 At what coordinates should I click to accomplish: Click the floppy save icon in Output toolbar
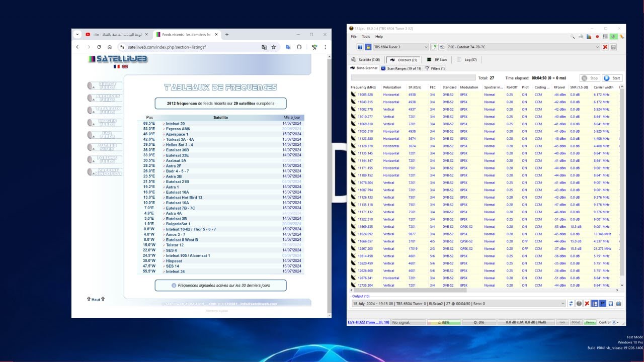click(611, 303)
